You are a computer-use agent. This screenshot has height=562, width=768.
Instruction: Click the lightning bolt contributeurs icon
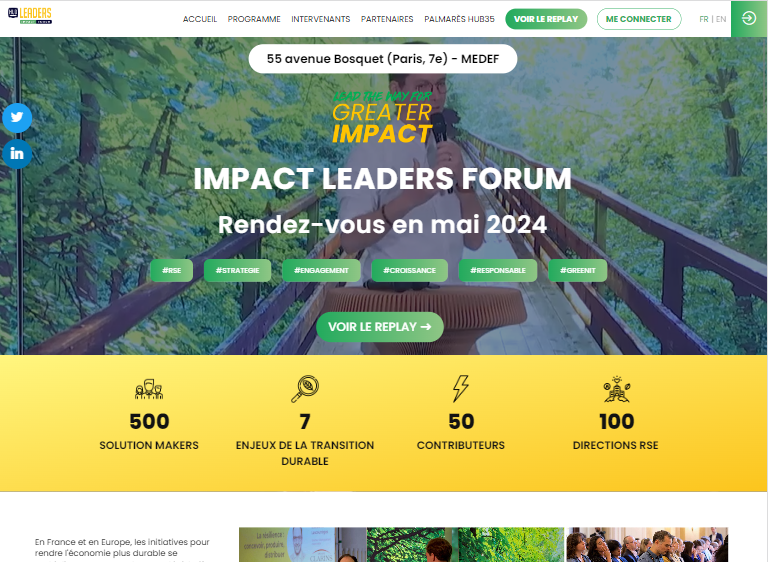coord(460,389)
